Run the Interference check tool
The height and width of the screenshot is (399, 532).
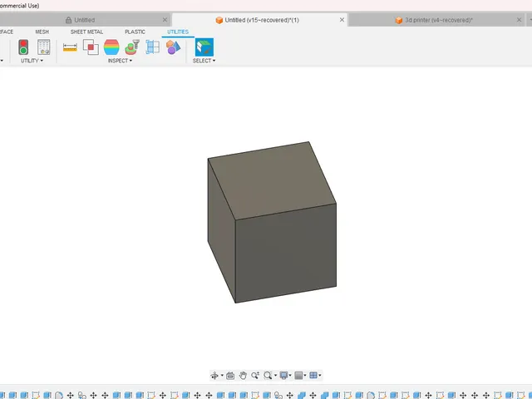91,47
